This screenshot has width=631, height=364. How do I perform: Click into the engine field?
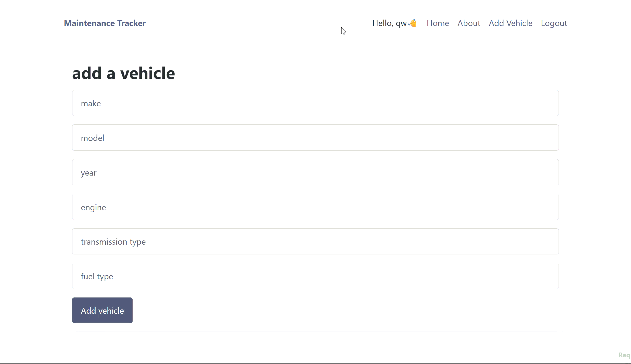315,207
